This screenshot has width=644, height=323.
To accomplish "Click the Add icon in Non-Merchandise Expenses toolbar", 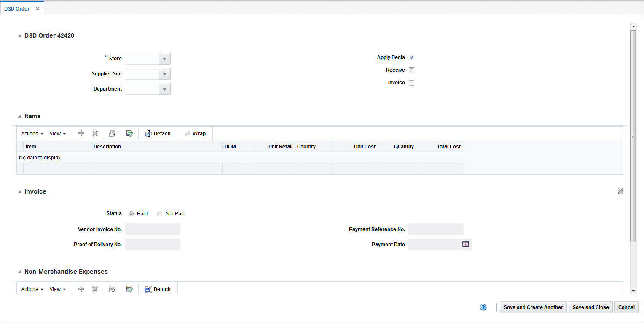I will pos(81,289).
